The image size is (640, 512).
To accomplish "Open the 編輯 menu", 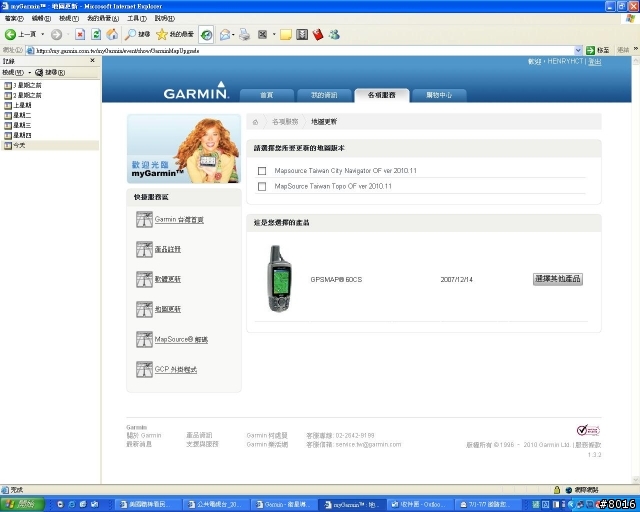I will [x=41, y=18].
